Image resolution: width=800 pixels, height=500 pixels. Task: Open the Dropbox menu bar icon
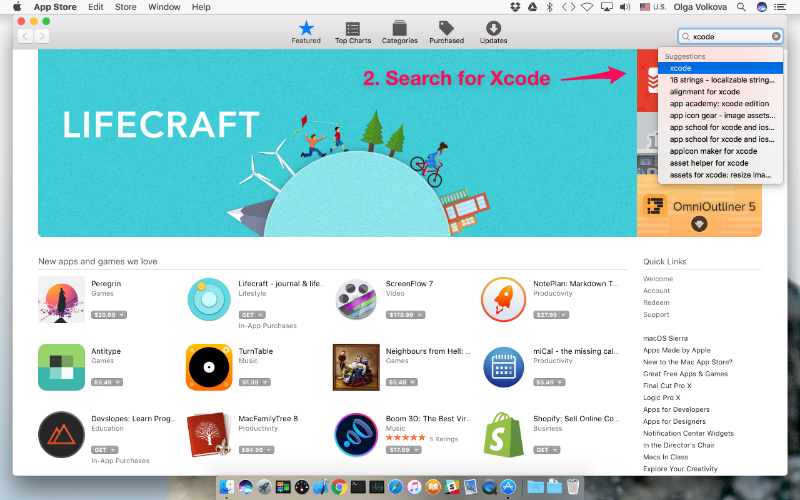click(x=515, y=7)
